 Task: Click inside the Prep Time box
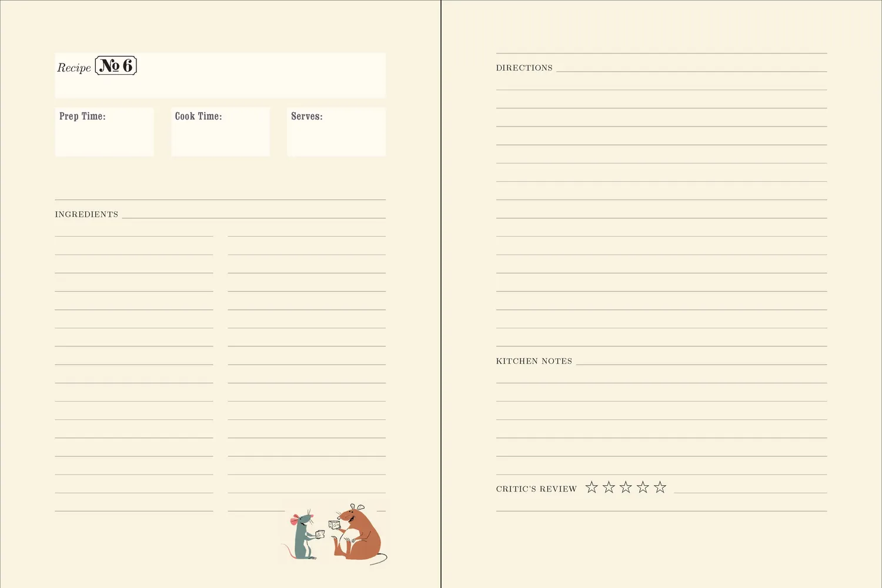[x=105, y=132]
